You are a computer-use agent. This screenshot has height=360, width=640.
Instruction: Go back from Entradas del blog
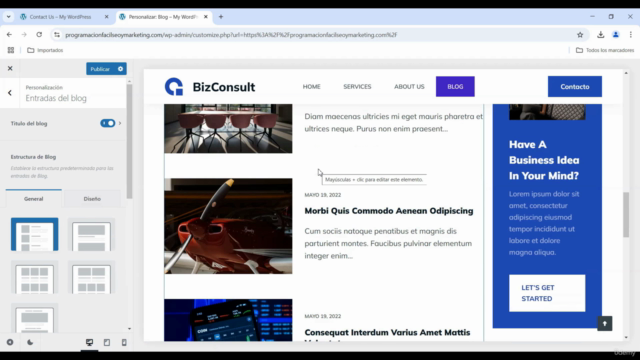tap(10, 93)
